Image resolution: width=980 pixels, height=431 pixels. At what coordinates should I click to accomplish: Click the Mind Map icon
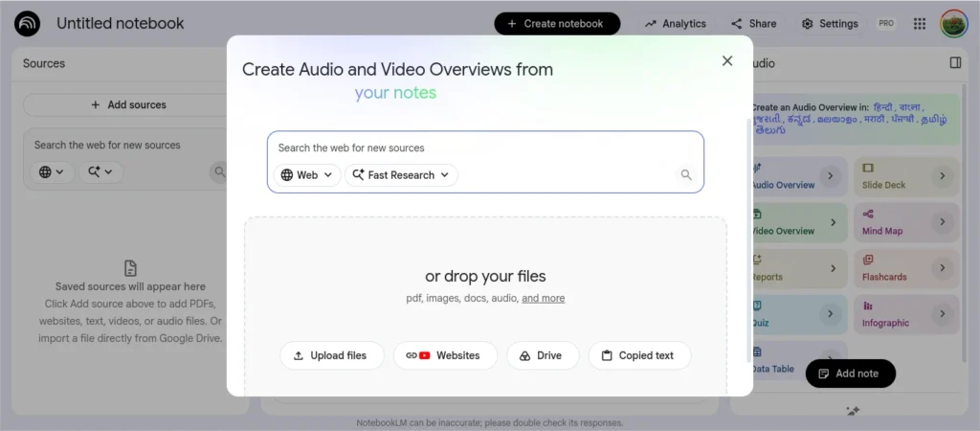point(868,214)
